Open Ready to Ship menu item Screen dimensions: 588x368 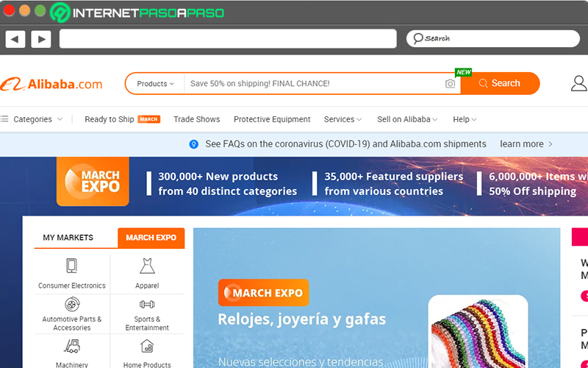[x=109, y=119]
